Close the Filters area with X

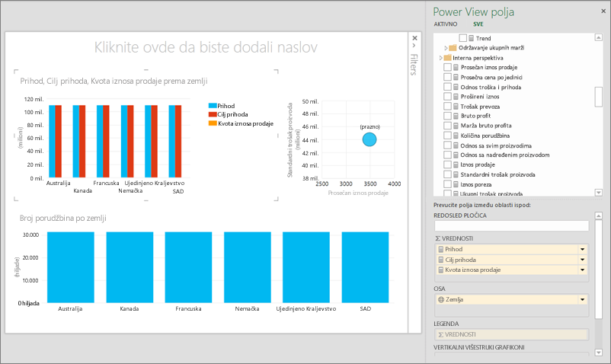(x=414, y=38)
